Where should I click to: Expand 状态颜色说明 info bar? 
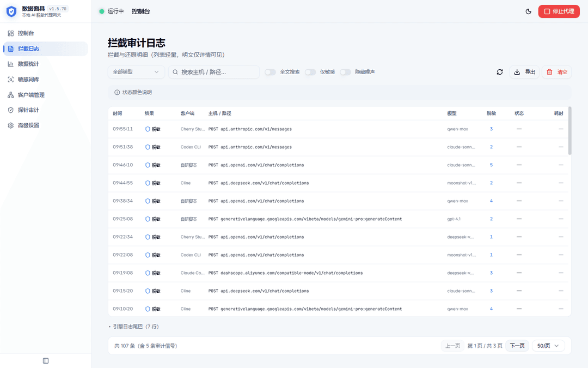coord(339,92)
